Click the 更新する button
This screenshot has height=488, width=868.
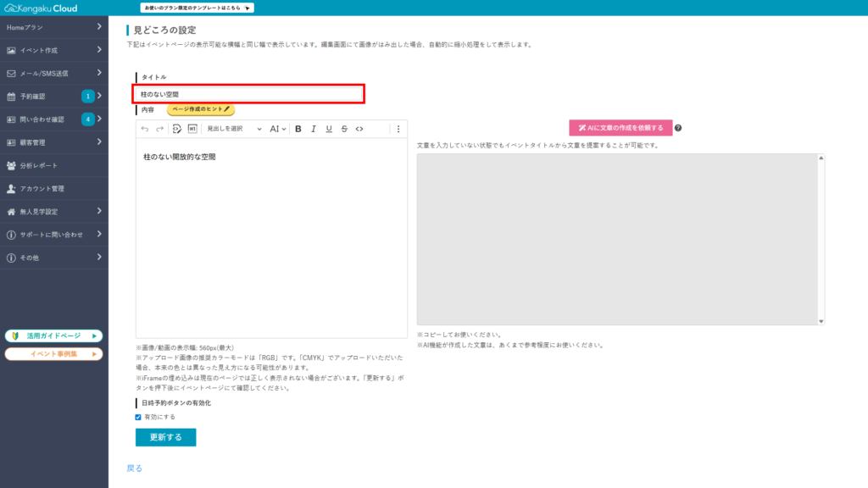click(x=166, y=437)
